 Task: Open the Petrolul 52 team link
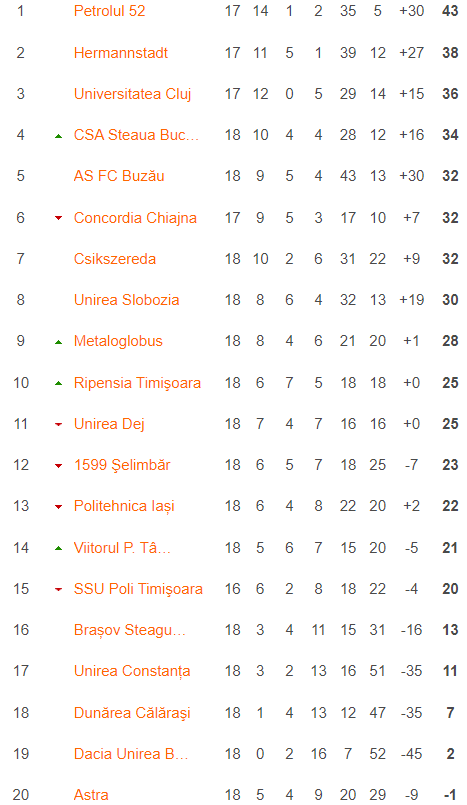point(109,11)
